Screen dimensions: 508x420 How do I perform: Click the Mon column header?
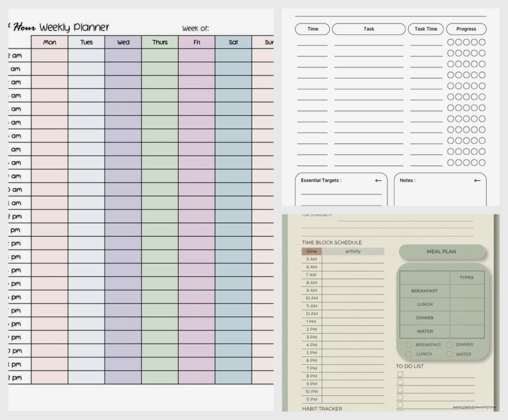click(x=50, y=43)
